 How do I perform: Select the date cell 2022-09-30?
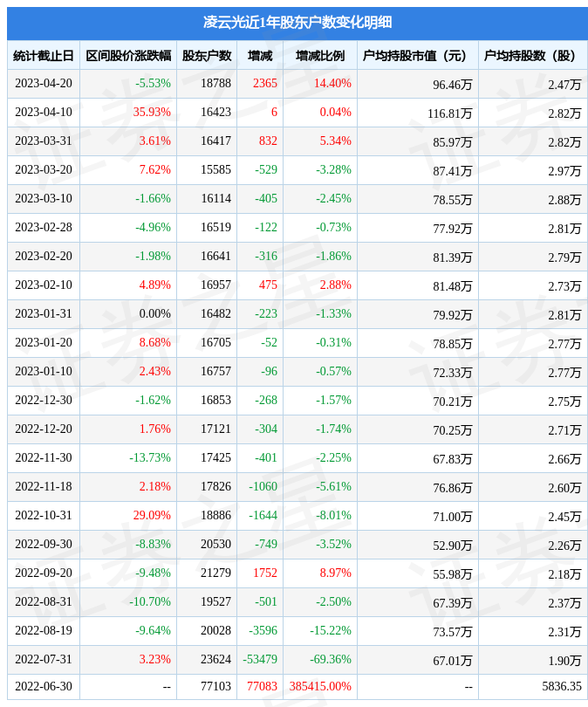[44, 545]
